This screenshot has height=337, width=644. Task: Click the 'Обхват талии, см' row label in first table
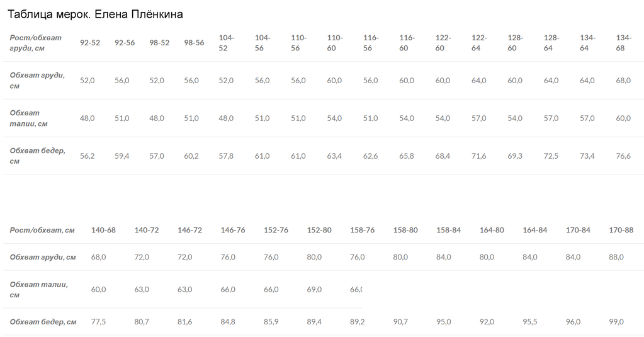(x=29, y=118)
